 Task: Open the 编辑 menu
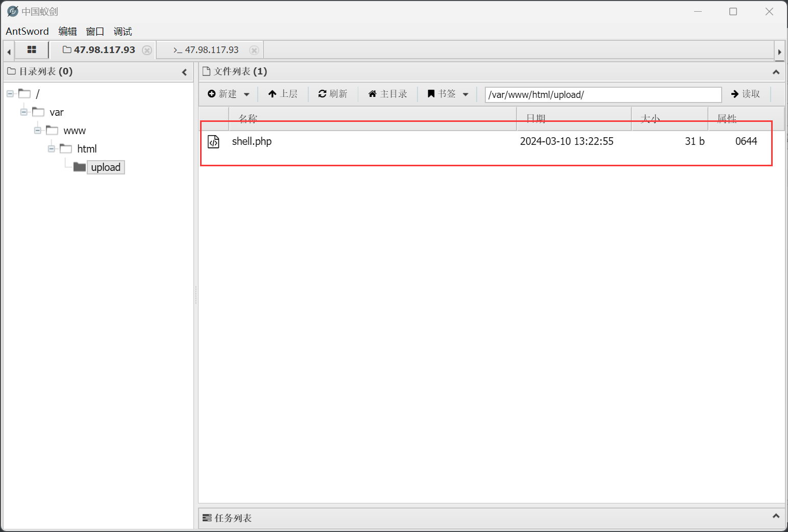pos(67,31)
